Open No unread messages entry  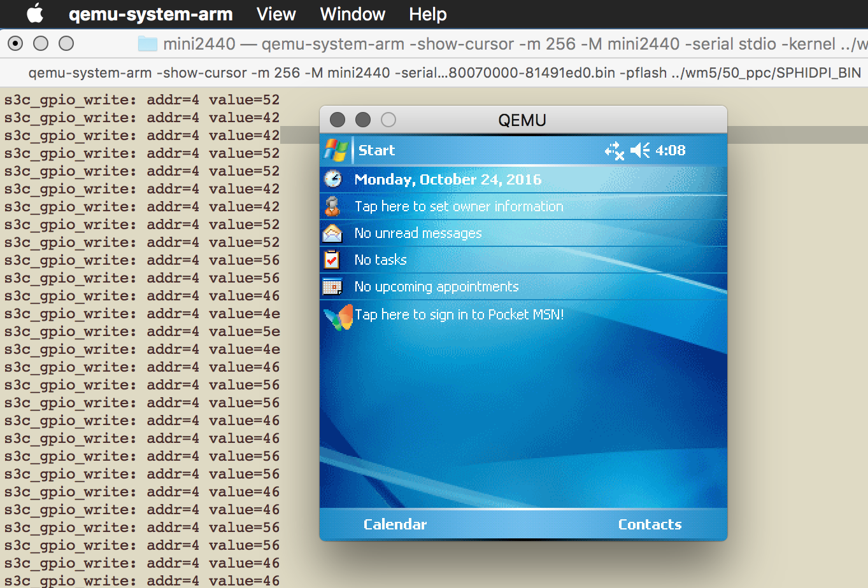[418, 234]
